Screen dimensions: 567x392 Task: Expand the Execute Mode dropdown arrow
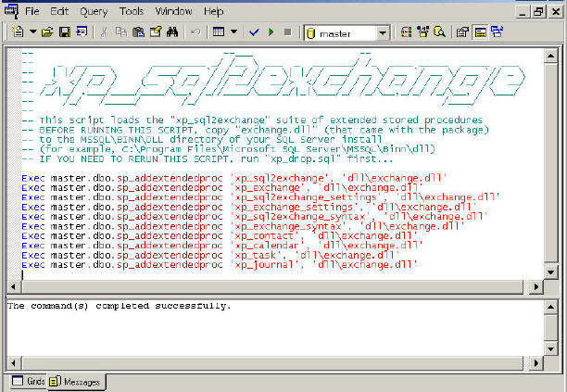(233, 32)
